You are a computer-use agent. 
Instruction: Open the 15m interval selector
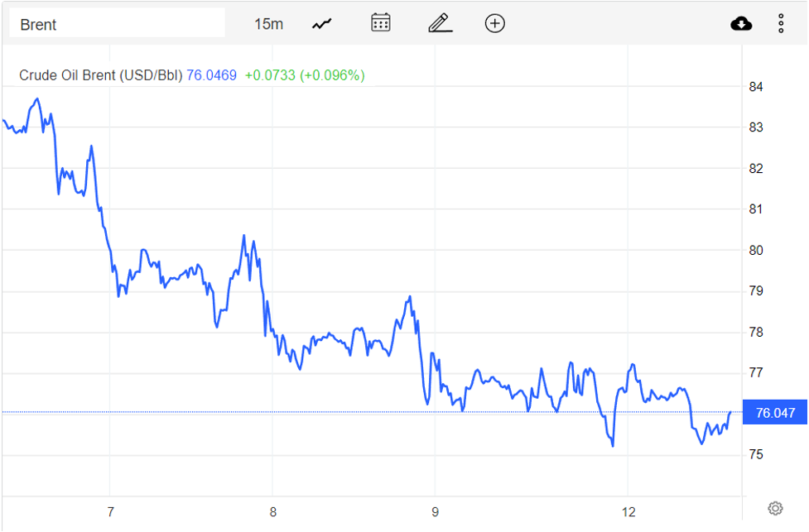point(271,23)
